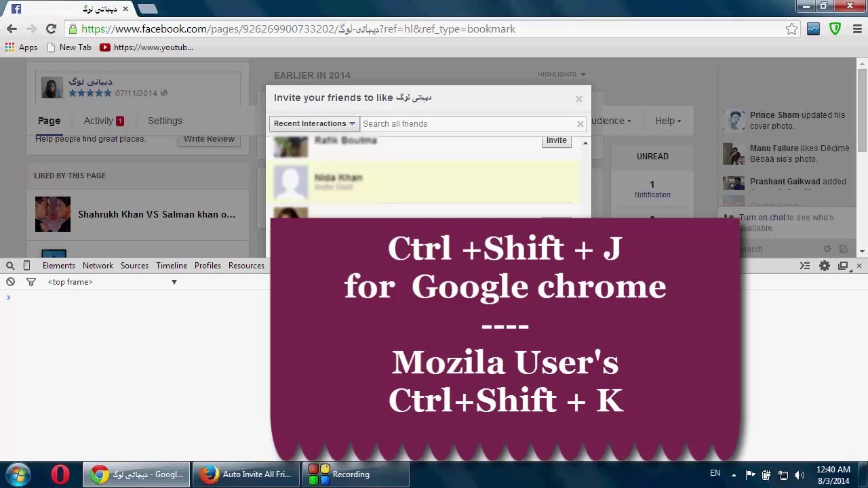
Task: Open the page Settings tab
Action: [165, 121]
